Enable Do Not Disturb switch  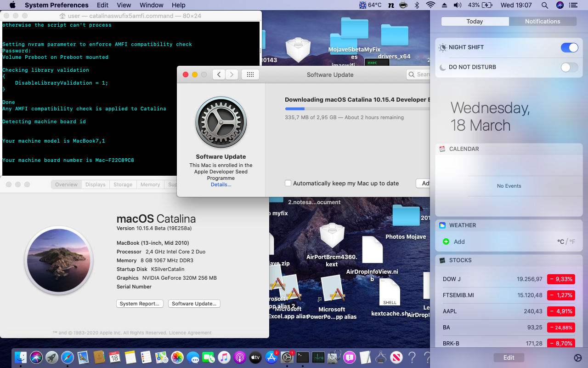click(570, 67)
